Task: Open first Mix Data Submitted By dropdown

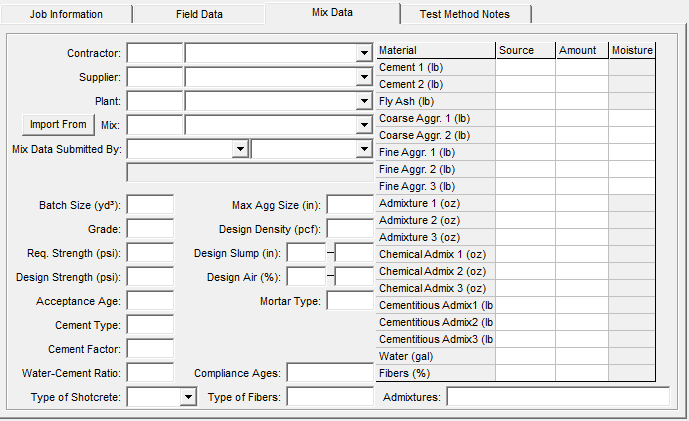Action: (239, 149)
